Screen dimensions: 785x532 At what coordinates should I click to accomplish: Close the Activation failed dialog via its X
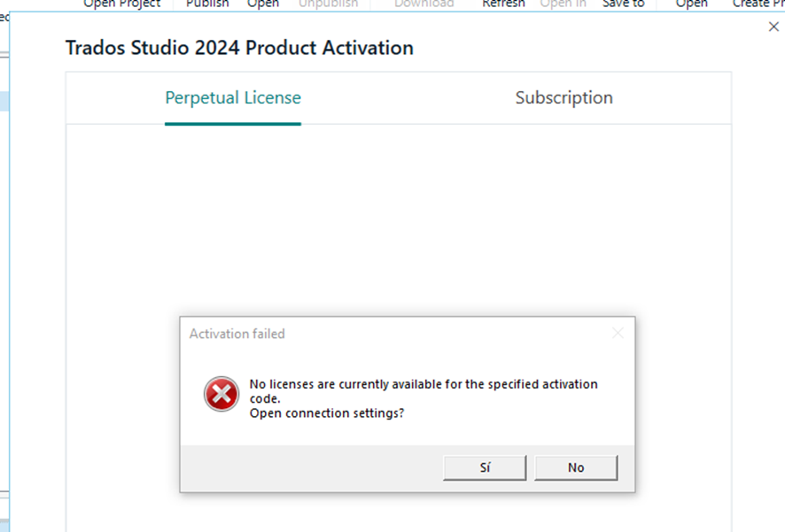coord(618,333)
